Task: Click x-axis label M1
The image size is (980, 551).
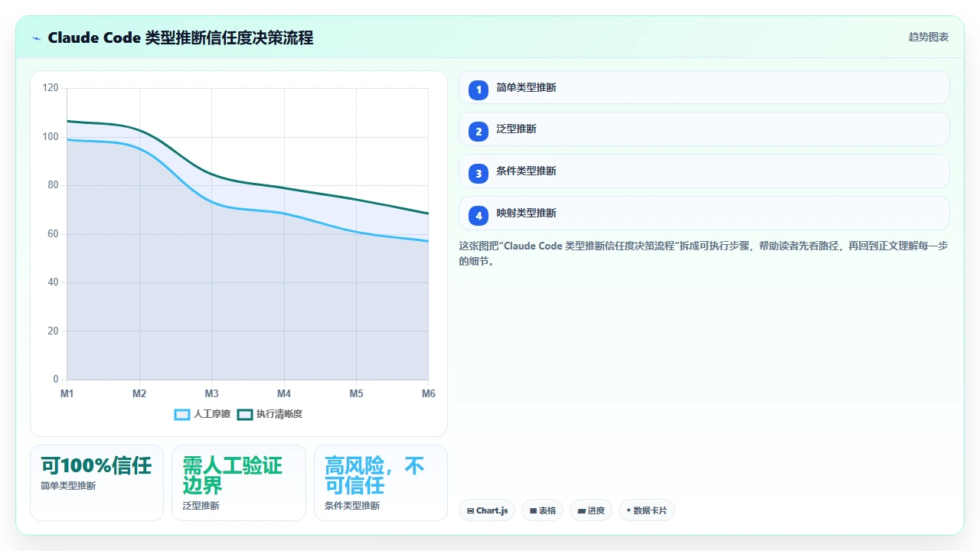Action: (67, 393)
